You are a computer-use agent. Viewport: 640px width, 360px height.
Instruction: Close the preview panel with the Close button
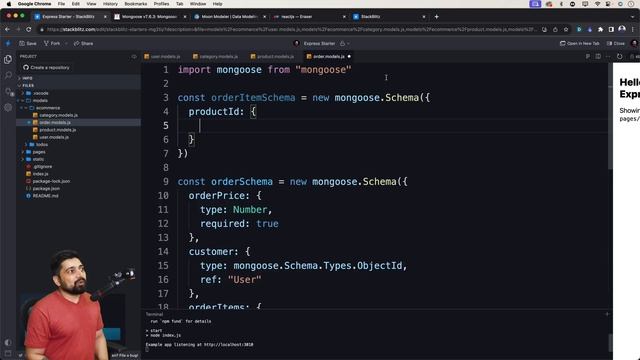click(x=616, y=43)
